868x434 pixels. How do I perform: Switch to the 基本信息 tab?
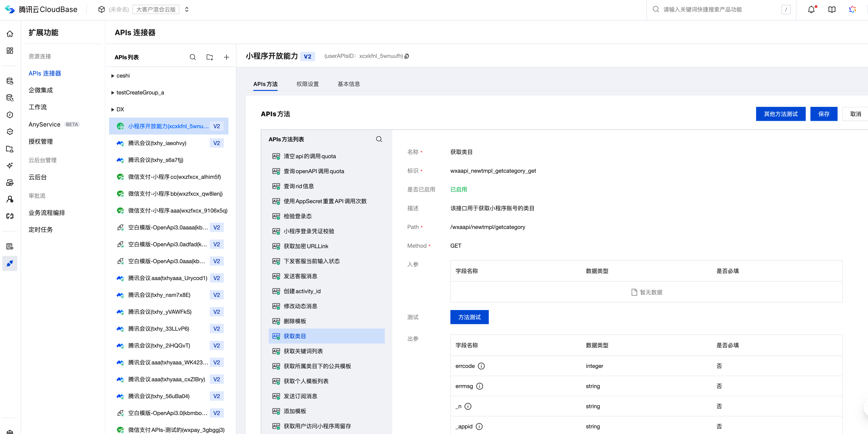pyautogui.click(x=348, y=84)
